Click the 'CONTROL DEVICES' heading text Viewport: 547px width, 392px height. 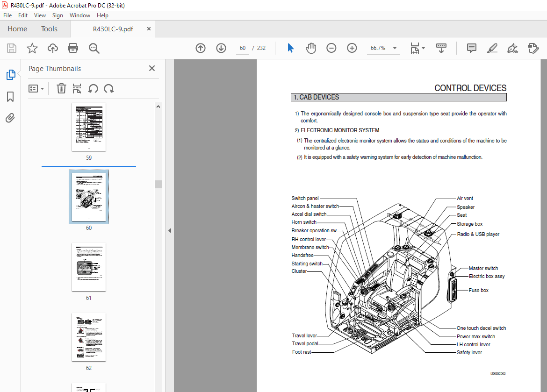click(x=470, y=88)
